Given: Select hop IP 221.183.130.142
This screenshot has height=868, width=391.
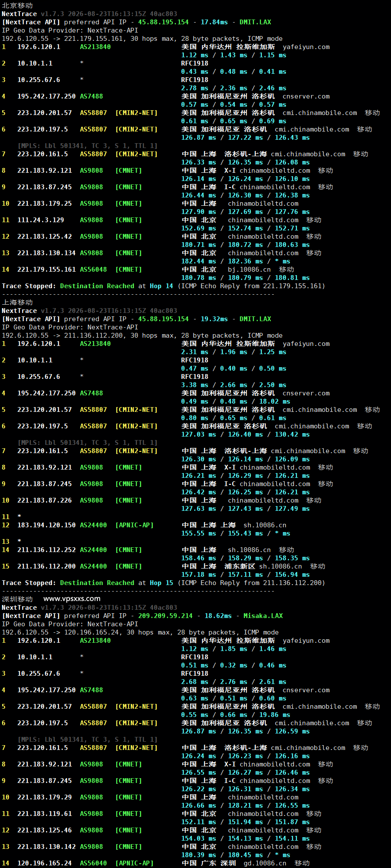Looking at the screenshot, I should [46, 847].
